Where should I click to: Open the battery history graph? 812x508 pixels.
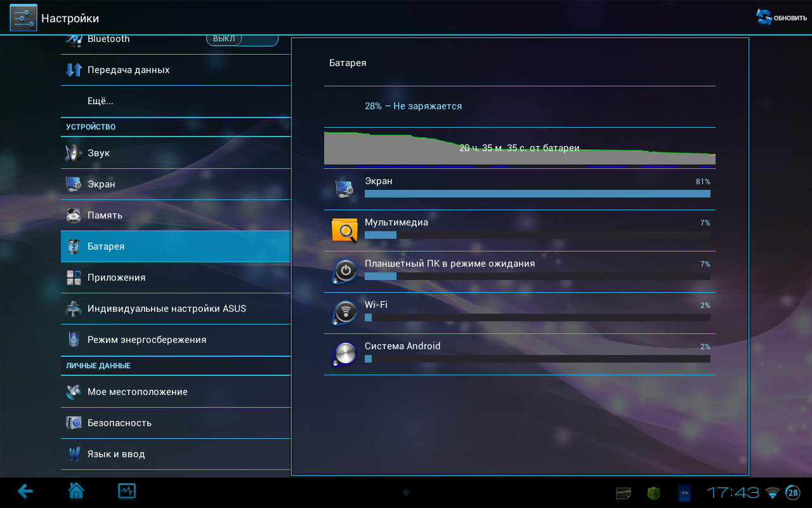[x=519, y=149]
